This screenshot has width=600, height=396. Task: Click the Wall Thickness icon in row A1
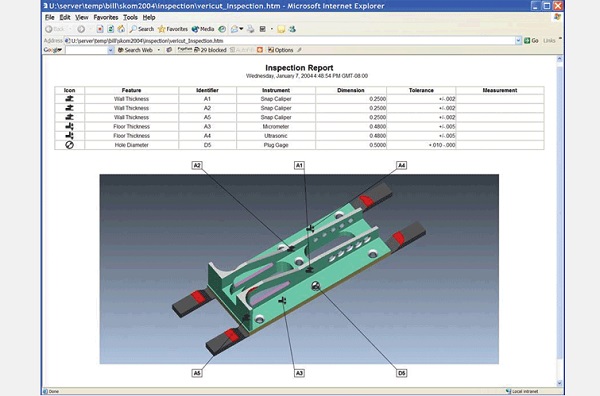pyautogui.click(x=69, y=99)
